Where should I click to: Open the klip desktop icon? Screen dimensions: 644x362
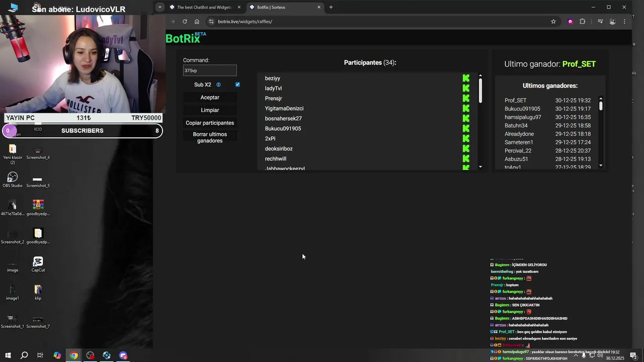[x=38, y=292]
